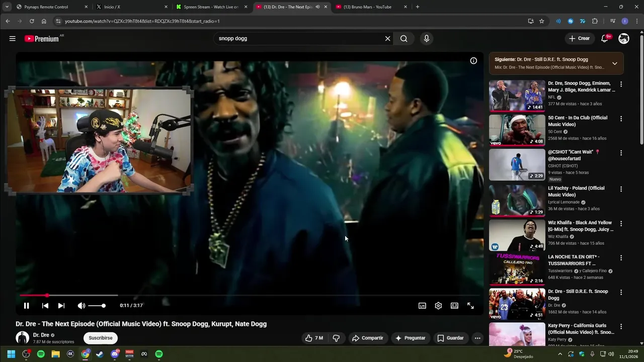Adjust the player volume slider
This screenshot has width=644, height=362.
(x=97, y=306)
